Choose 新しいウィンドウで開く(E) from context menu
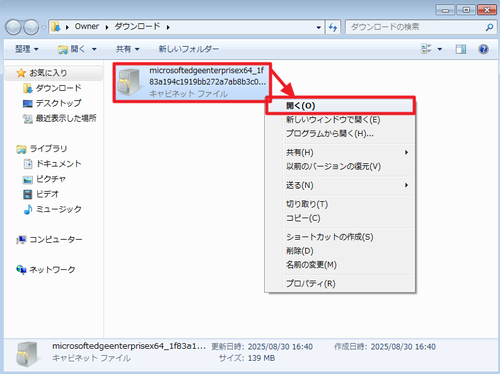This screenshot has height=374, width=500. [340, 120]
